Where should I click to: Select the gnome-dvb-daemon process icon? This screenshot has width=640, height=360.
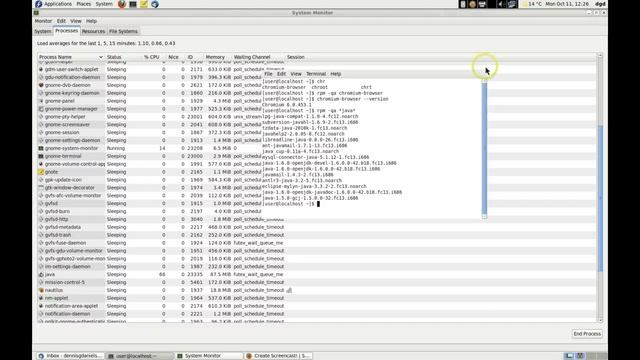41,85
